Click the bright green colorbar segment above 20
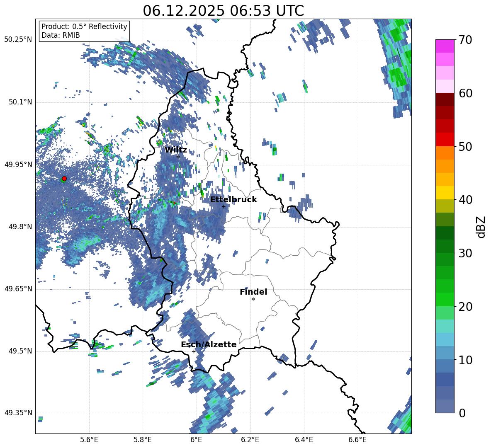Image resolution: width=491 pixels, height=448 pixels. click(445, 299)
